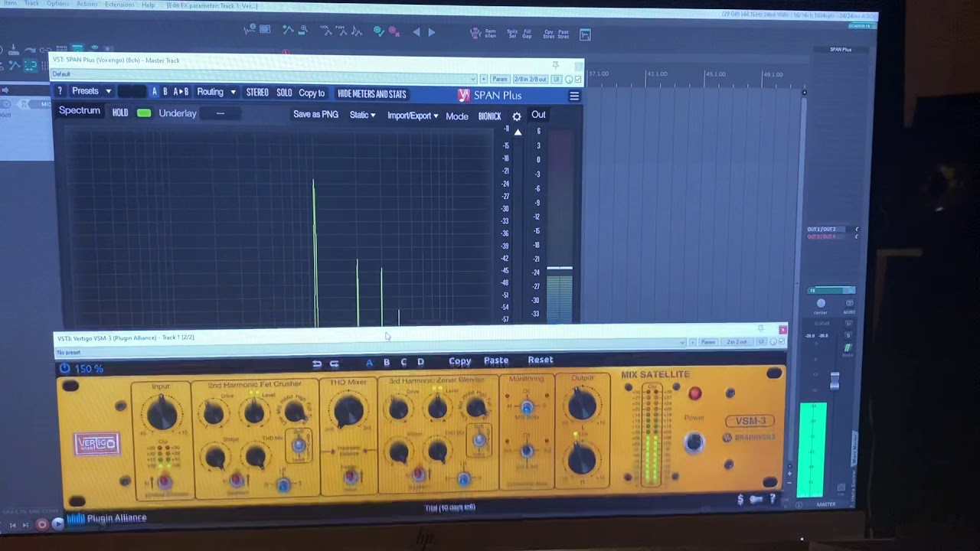The width and height of the screenshot is (980, 551).
Task: Enable SOLO in SPAN Plus
Action: (284, 93)
